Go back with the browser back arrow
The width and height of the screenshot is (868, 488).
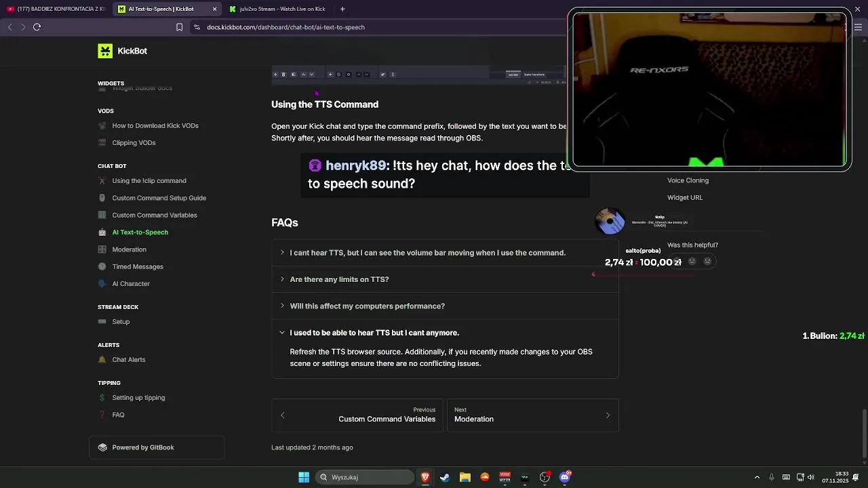click(9, 27)
